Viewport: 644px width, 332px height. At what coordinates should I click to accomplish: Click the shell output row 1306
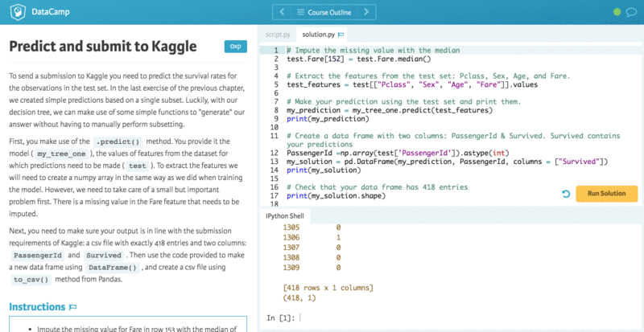click(312, 238)
